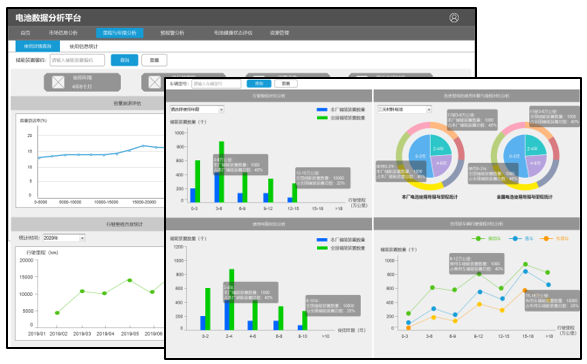This screenshot has width=587, height=364.
Task: Focus the 车辆型号 input in front window
Action: coord(216,84)
